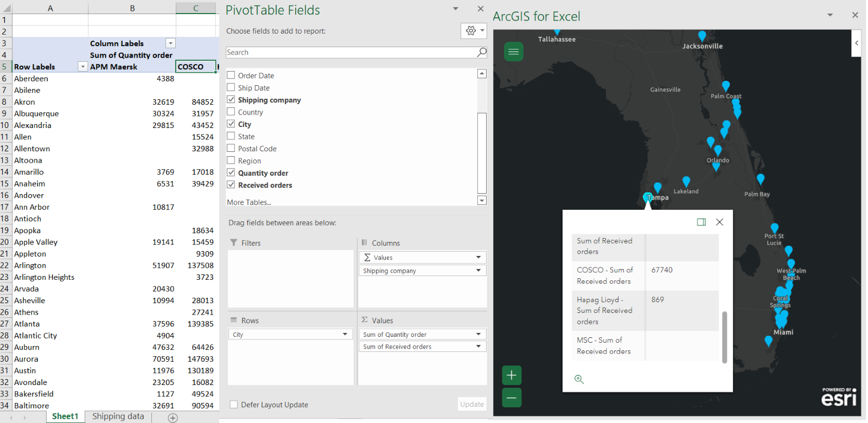Add a new sheet with the plus icon
This screenshot has height=423, width=868.
click(x=173, y=417)
